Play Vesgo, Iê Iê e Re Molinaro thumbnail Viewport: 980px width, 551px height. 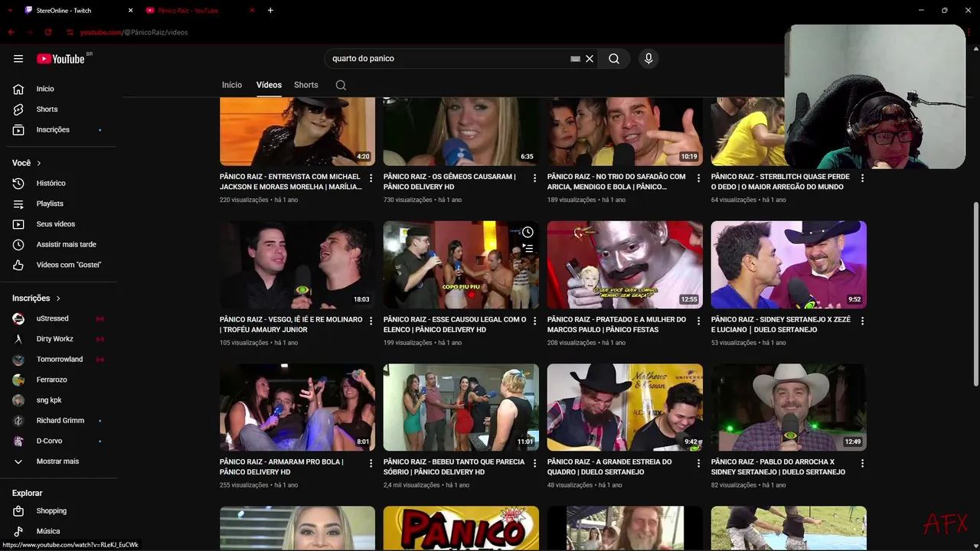[x=297, y=265]
